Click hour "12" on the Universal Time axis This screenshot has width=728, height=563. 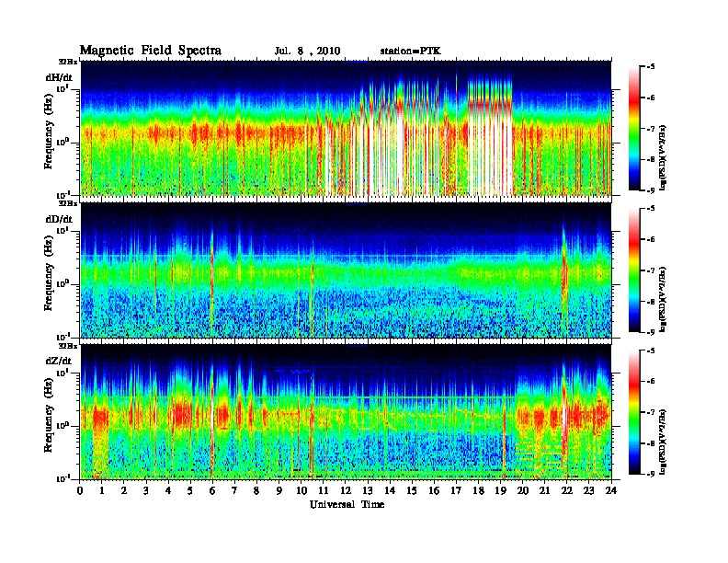coord(345,490)
